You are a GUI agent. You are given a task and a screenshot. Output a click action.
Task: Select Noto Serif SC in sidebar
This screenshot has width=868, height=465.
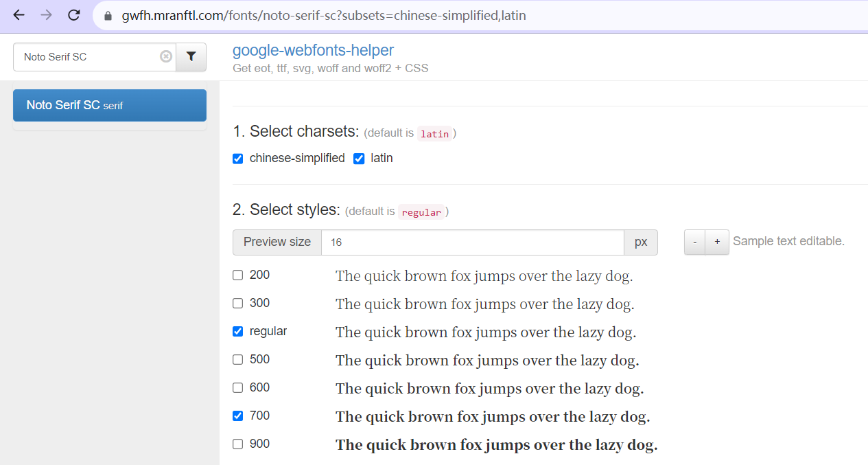click(110, 105)
